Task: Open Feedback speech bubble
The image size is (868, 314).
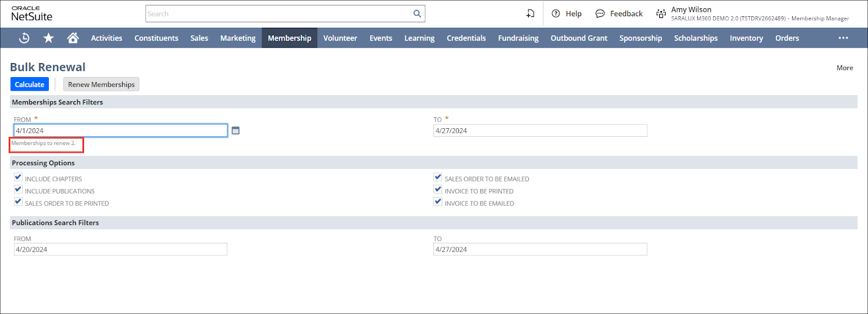Action: (x=600, y=14)
